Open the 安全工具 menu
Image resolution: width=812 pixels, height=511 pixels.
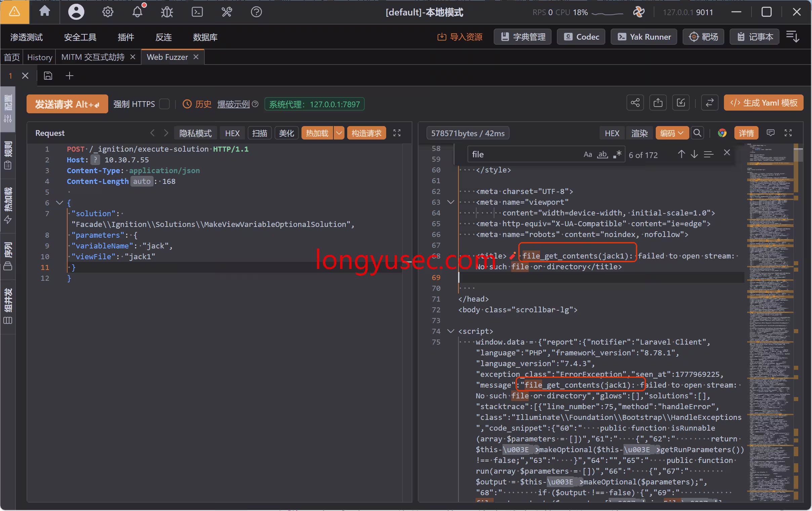tap(80, 37)
